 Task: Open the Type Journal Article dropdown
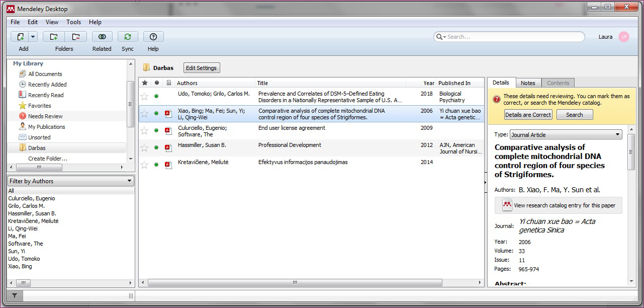tap(566, 135)
